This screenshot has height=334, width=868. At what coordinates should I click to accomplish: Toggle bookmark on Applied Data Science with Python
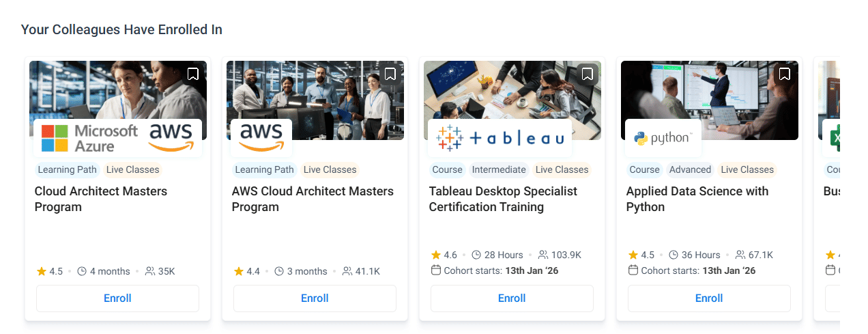[x=785, y=74]
